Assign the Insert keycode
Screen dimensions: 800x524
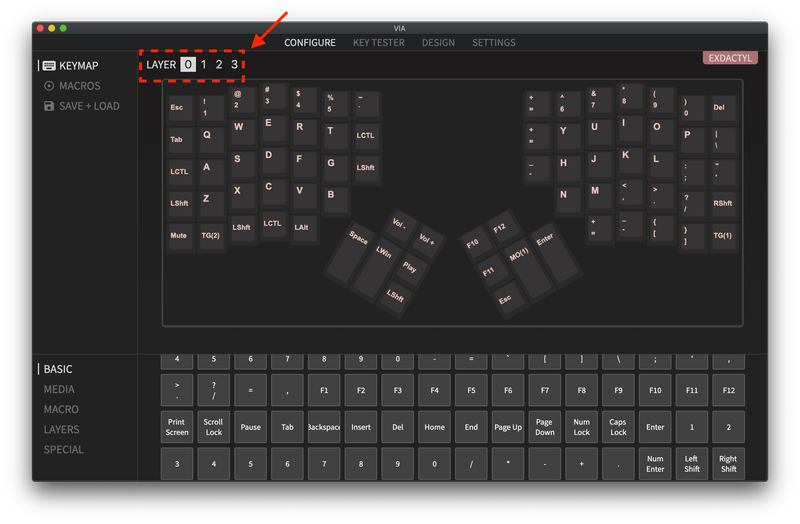[x=361, y=427]
